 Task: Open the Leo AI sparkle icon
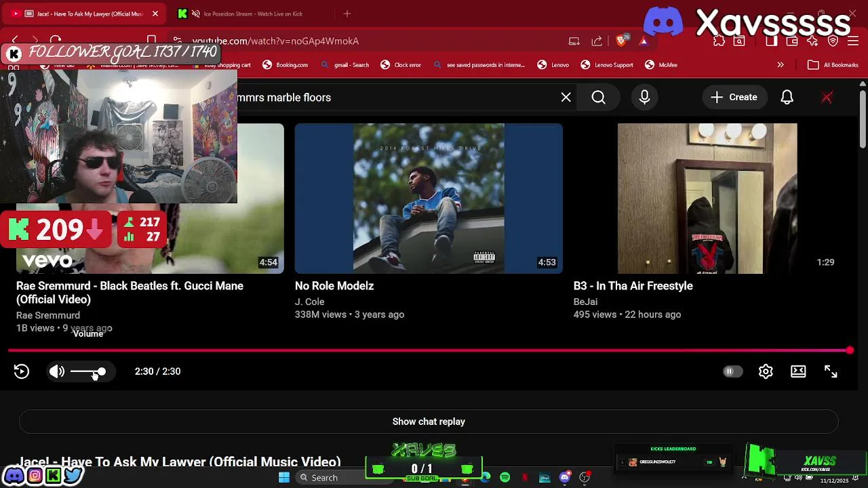coord(812,41)
